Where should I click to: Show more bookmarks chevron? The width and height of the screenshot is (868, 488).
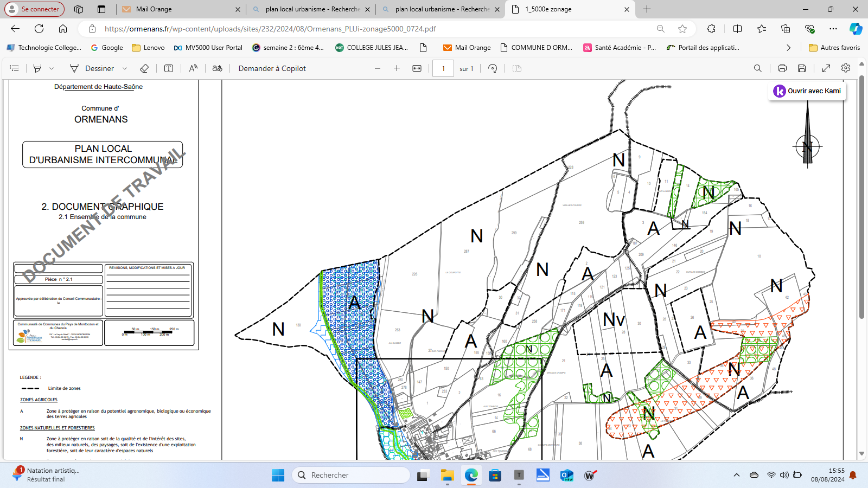(788, 48)
